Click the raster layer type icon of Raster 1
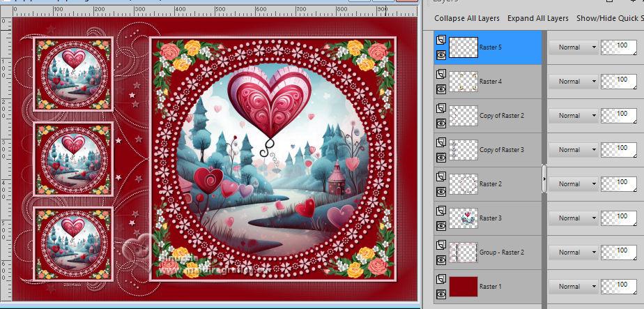The height and width of the screenshot is (309, 644). click(441, 278)
